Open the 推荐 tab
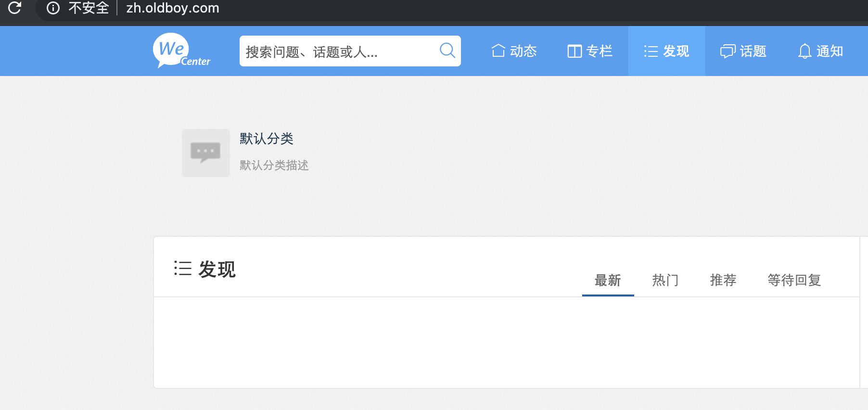 pos(723,280)
